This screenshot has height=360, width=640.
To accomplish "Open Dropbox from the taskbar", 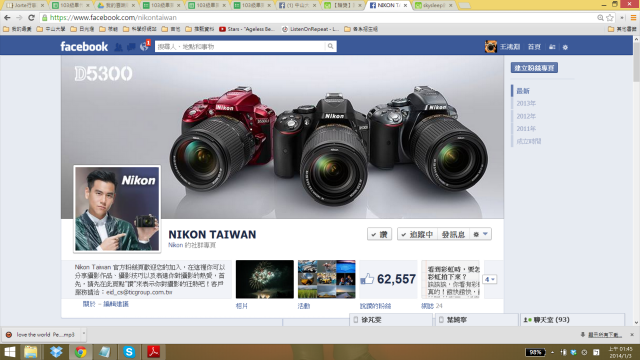I will (x=56, y=352).
